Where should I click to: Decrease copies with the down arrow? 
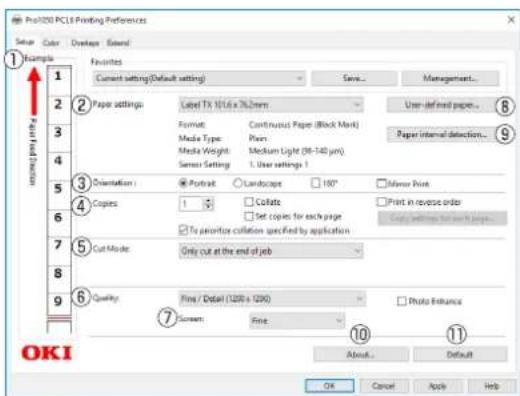[x=208, y=207]
